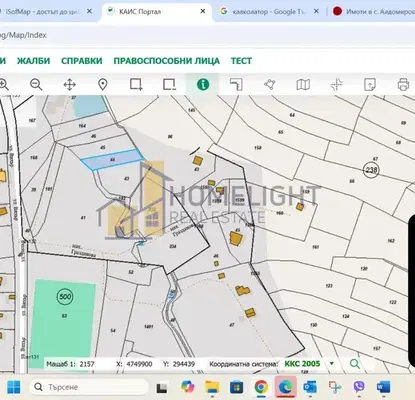The width and height of the screenshot is (415, 400).
Task: Open the ЖАЛБИ menu
Action: pos(33,61)
